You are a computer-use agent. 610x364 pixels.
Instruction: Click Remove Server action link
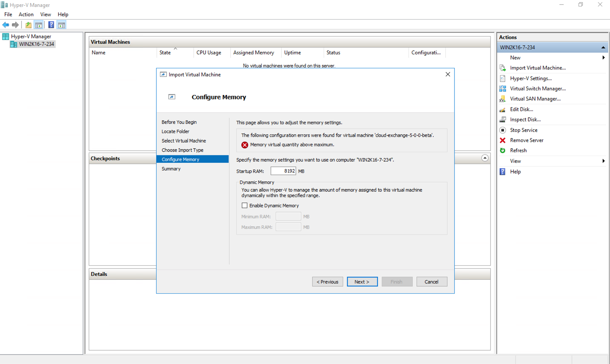[x=527, y=140]
